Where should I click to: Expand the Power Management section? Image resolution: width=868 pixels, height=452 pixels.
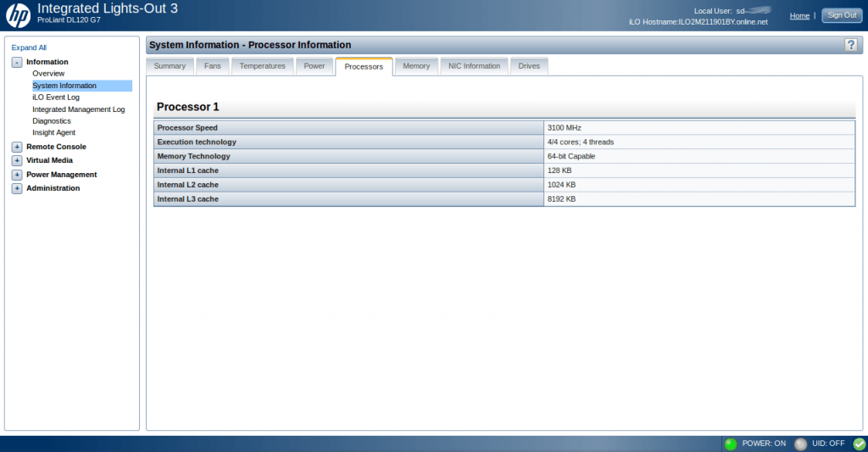[17, 175]
